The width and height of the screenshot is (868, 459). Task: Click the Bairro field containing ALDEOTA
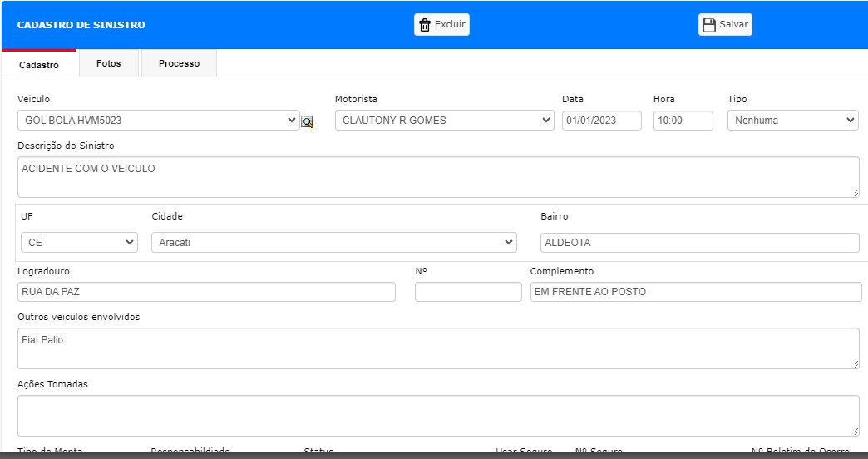[700, 243]
